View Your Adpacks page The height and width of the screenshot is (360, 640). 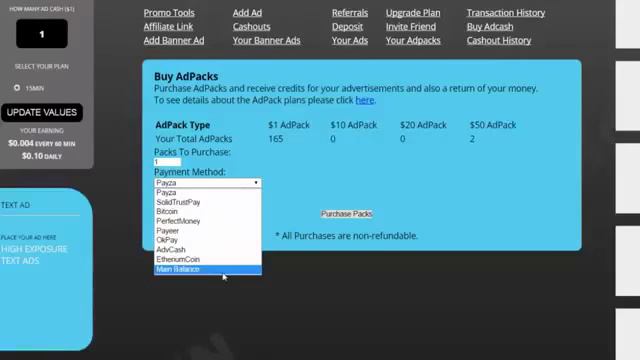tap(413, 41)
